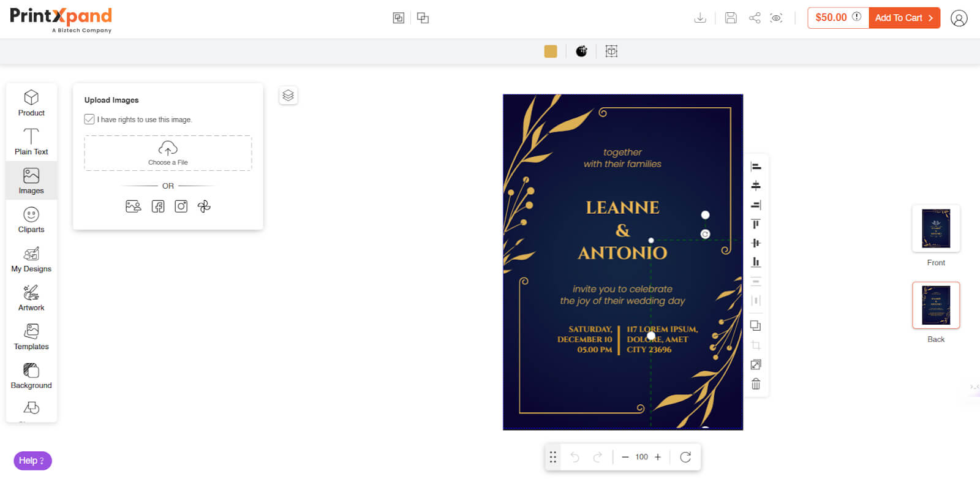This screenshot has width=980, height=479.
Task: Increase zoom with the plus button
Action: point(658,457)
